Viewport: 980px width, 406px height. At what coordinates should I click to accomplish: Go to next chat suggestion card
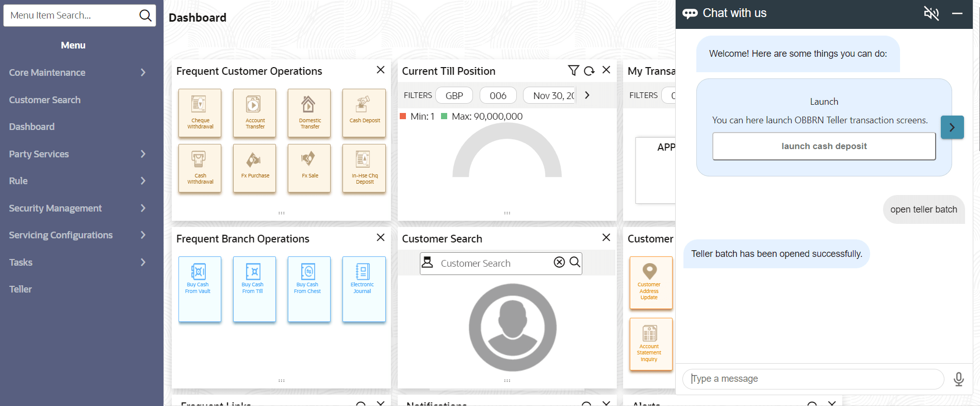tap(952, 127)
